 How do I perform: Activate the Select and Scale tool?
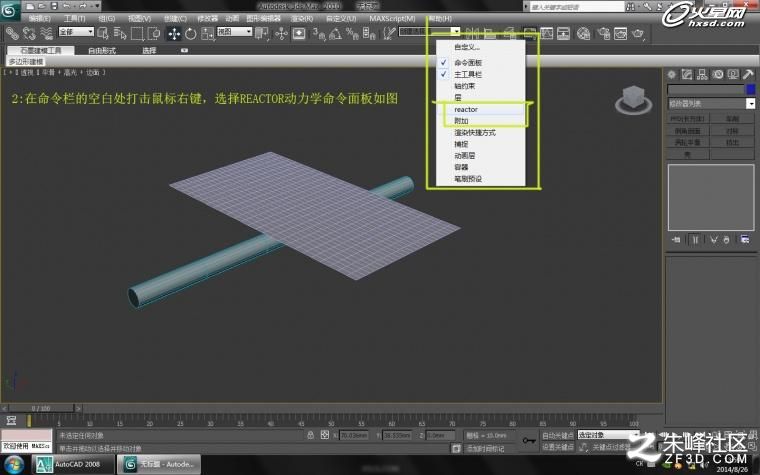207,33
